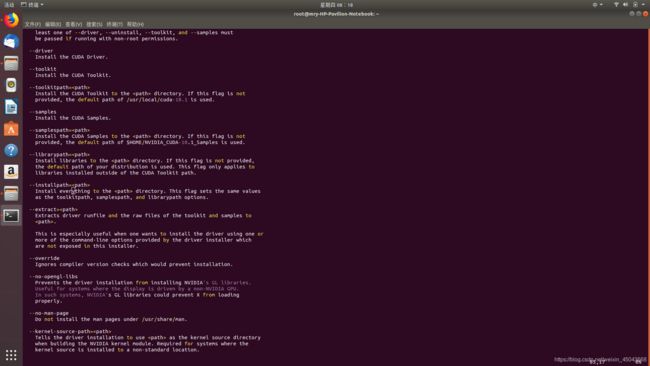Click the "--override" option line
This screenshot has height=366, width=650.
click(x=44, y=258)
